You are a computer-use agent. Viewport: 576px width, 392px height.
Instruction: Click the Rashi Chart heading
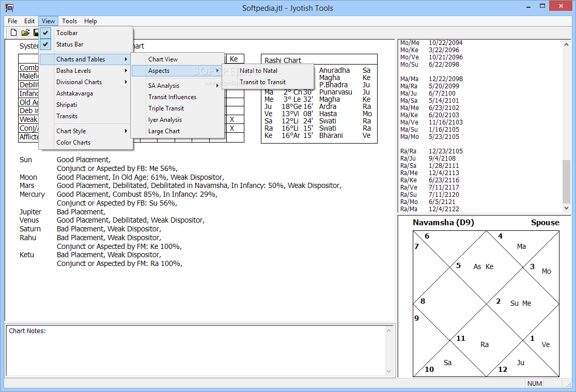click(283, 60)
